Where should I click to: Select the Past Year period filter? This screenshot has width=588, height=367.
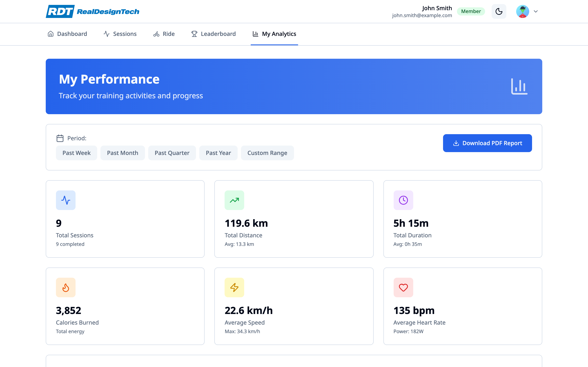[218, 153]
